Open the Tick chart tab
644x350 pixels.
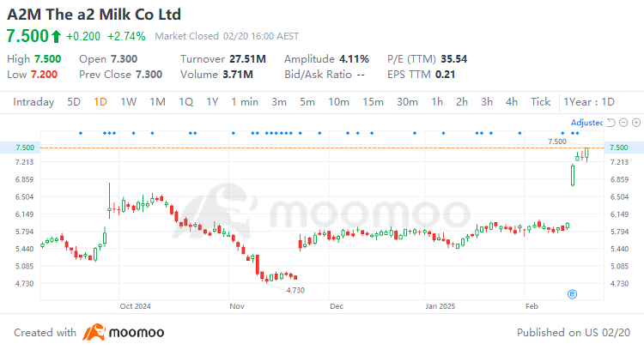(x=540, y=102)
